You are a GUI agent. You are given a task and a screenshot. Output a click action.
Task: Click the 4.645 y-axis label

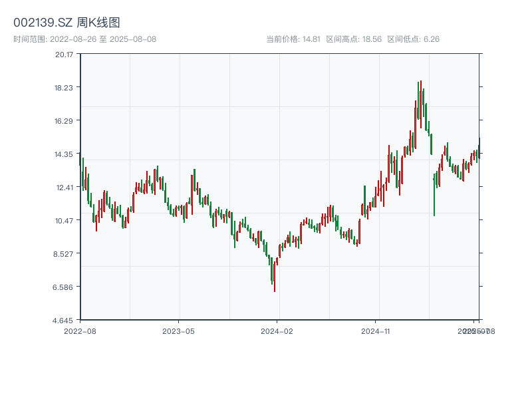pyautogui.click(x=65, y=321)
